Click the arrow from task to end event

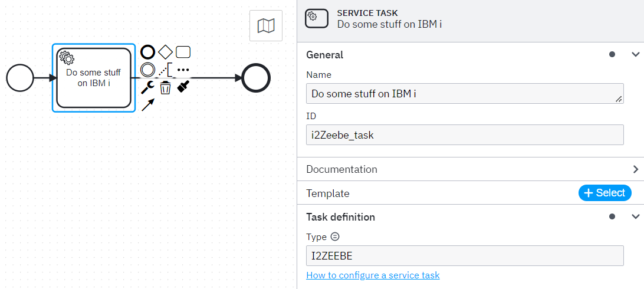[x=216, y=78]
